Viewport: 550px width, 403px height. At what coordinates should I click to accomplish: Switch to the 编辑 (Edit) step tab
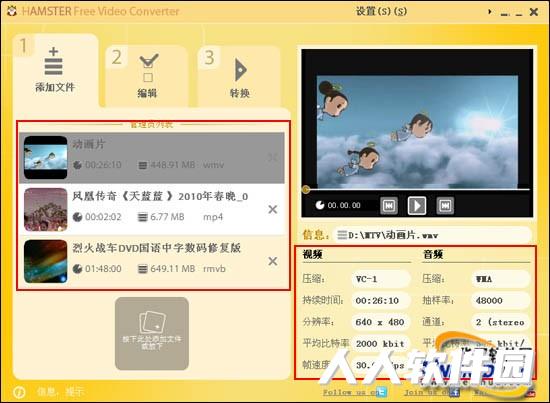(x=147, y=76)
